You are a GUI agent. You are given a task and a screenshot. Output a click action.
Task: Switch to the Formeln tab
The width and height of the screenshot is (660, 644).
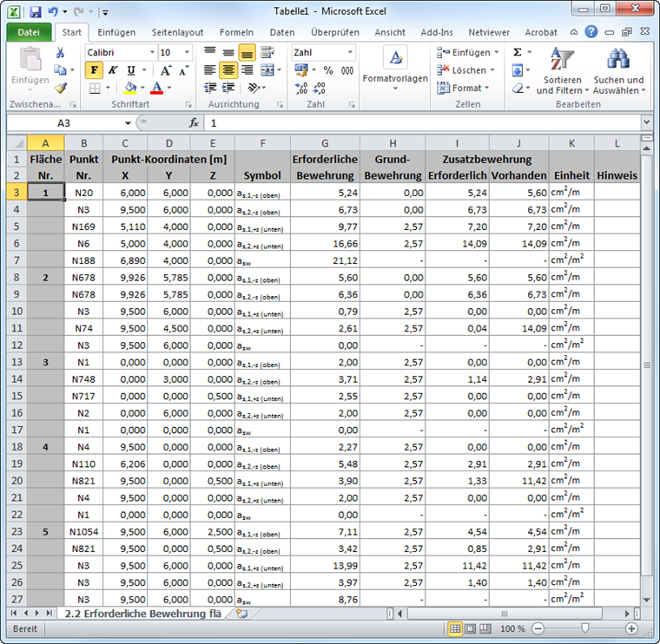tap(236, 32)
